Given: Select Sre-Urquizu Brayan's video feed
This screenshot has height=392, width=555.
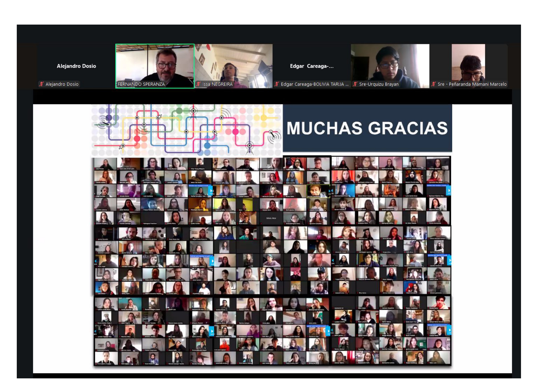Looking at the screenshot, I should pyautogui.click(x=390, y=64).
